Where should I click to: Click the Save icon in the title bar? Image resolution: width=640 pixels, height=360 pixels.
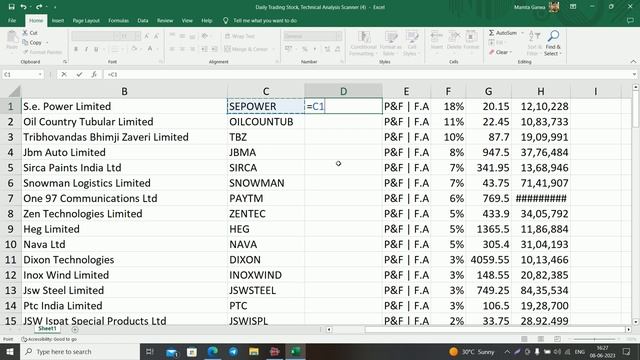coord(11,7)
